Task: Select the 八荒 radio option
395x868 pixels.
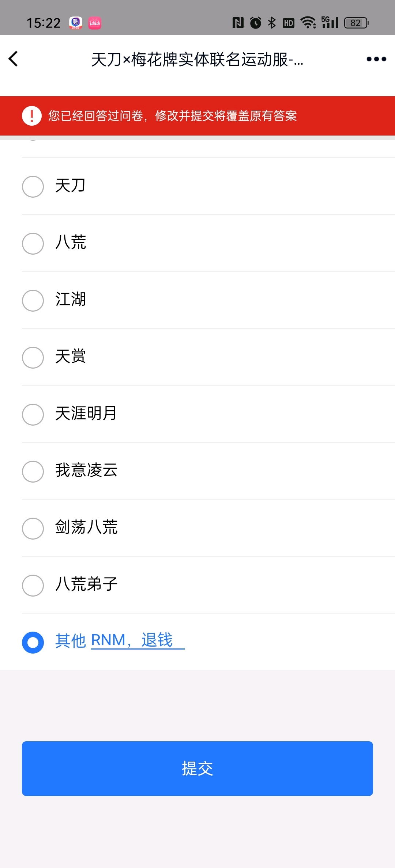Action: tap(208, 243)
